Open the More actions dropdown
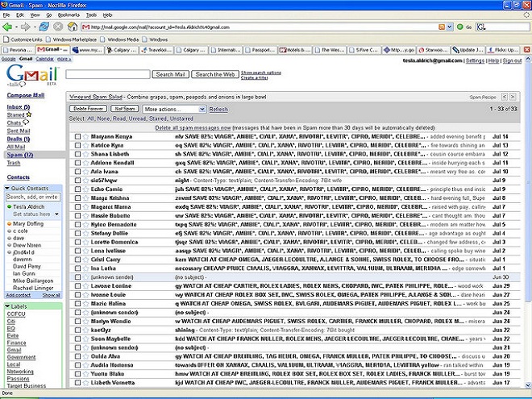The image size is (532, 399). 172,108
